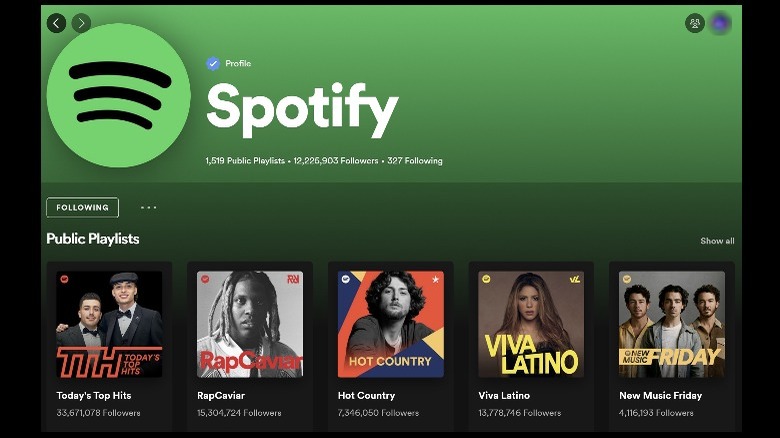This screenshot has width=780, height=438.
Task: Open New Music Friday cover art
Action: (x=672, y=324)
